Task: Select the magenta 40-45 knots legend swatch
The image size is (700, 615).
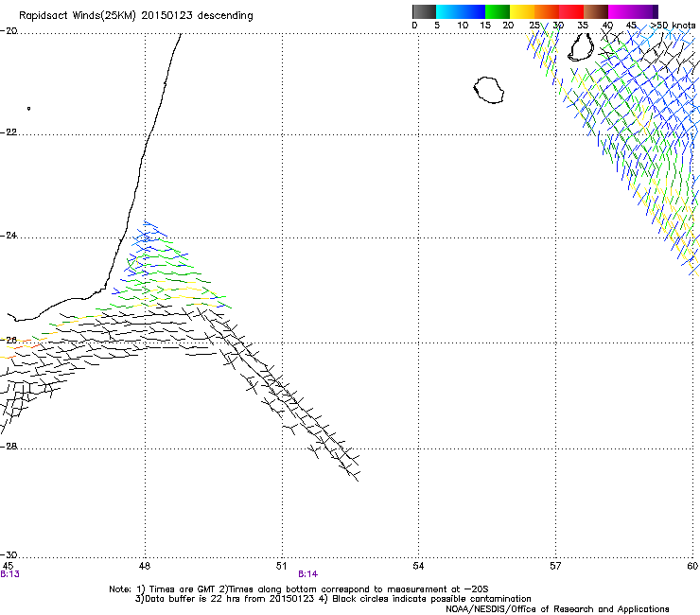Action: [621, 11]
